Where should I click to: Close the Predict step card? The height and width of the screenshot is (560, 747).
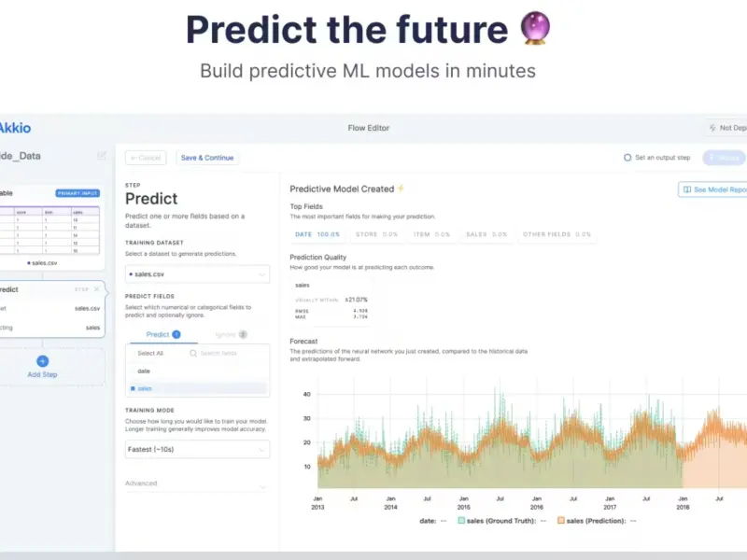coord(97,289)
